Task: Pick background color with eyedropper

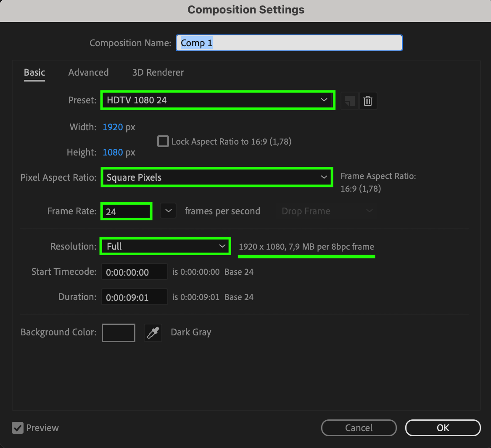Action: [x=153, y=333]
